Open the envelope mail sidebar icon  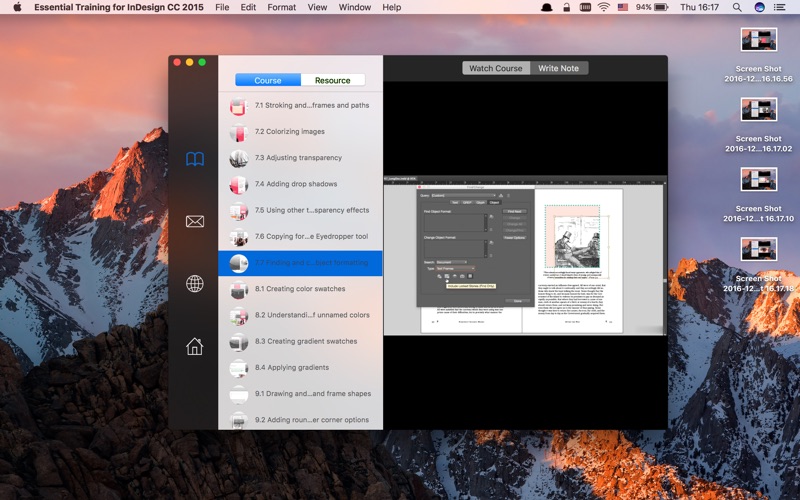click(194, 221)
